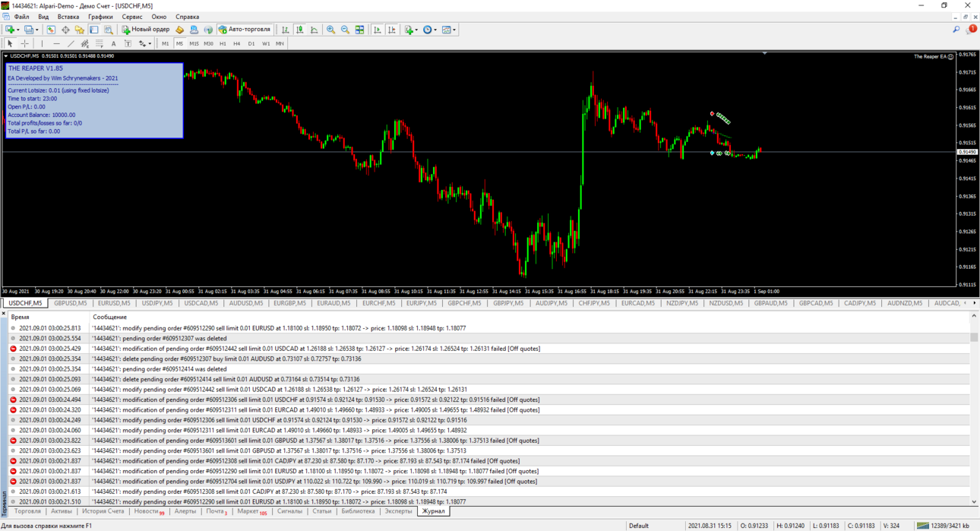Select the text A tool
Screen dimensions: 980x531
(x=113, y=43)
